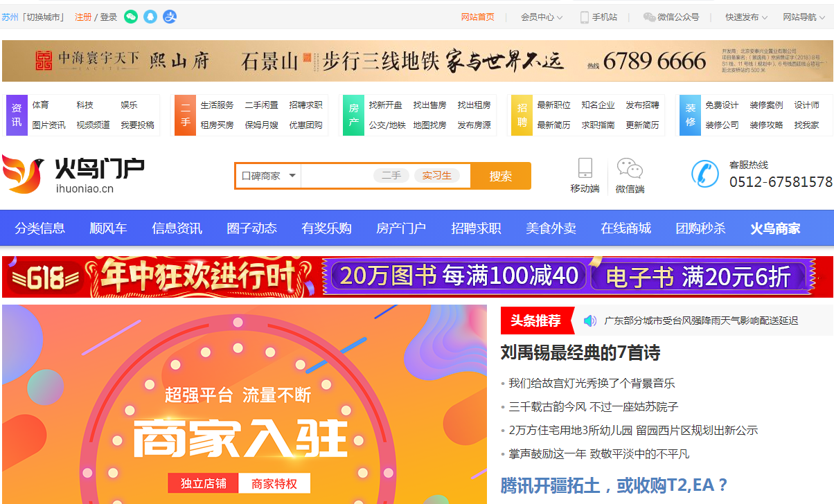Click the orange 二手 category block

click(185, 115)
